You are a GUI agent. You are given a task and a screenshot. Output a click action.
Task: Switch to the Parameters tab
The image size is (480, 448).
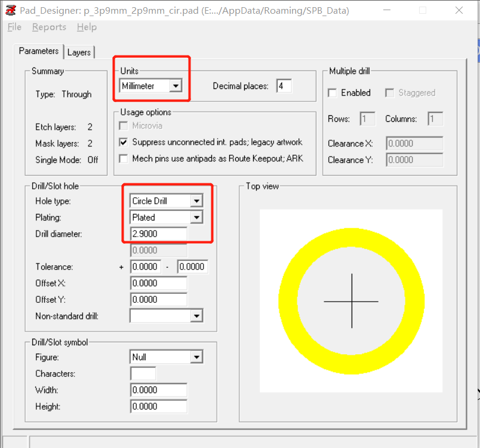pos(39,51)
